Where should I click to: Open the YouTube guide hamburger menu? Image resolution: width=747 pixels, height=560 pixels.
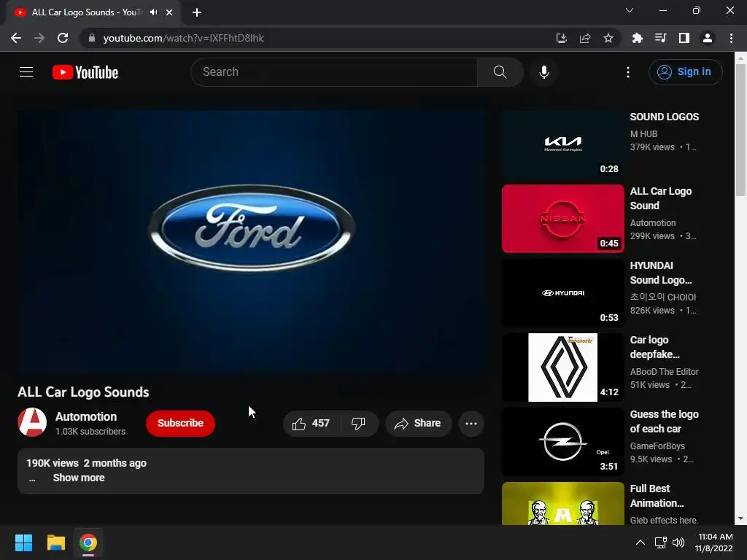pyautogui.click(x=26, y=72)
